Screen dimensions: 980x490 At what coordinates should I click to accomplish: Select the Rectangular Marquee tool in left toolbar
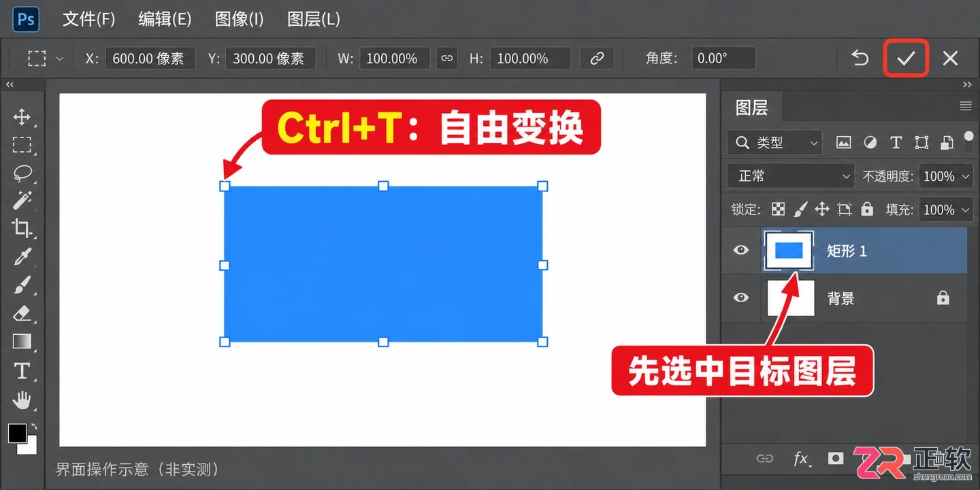coord(22,145)
